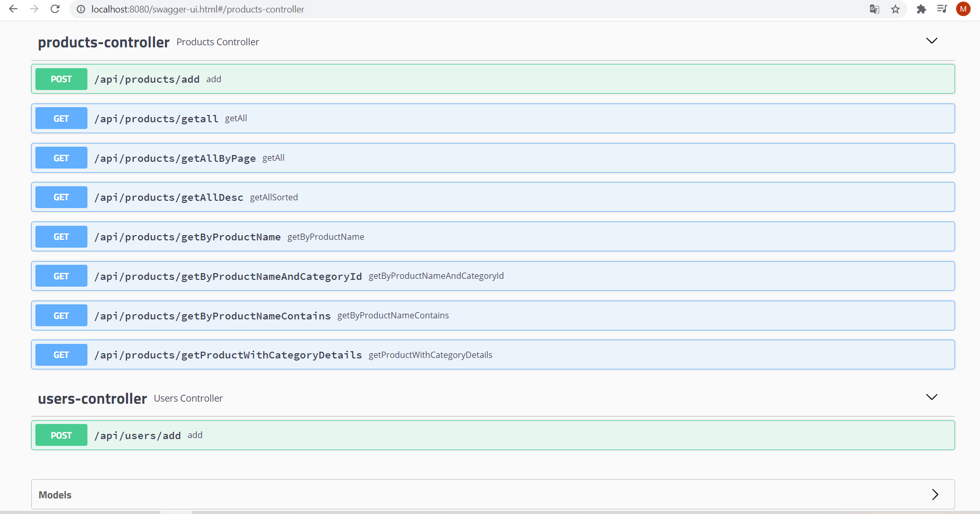View site information icon in address bar
This screenshot has height=514, width=980.
[x=81, y=9]
